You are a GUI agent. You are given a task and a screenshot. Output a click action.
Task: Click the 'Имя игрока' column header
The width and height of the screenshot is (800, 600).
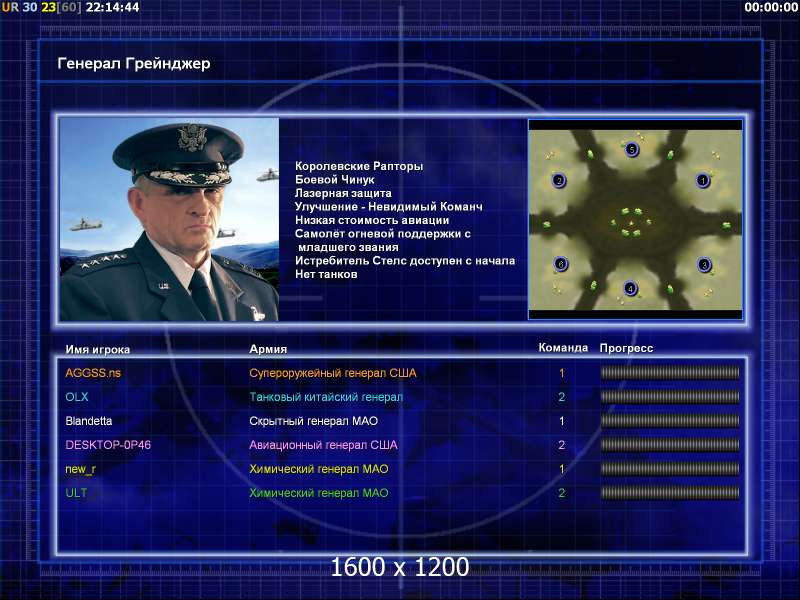pos(97,349)
